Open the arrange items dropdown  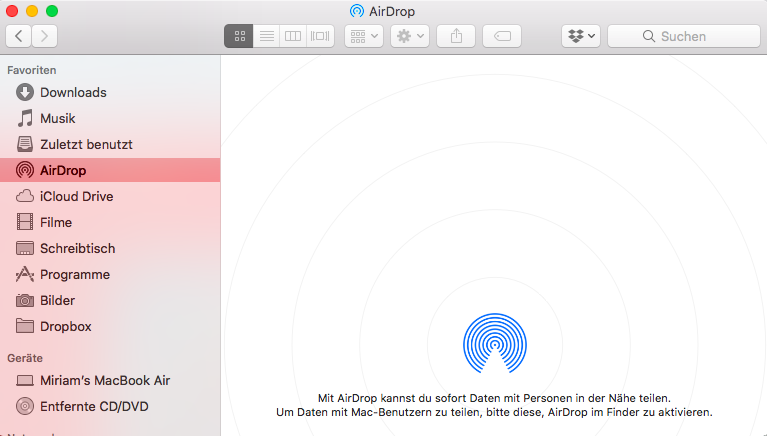coord(364,36)
